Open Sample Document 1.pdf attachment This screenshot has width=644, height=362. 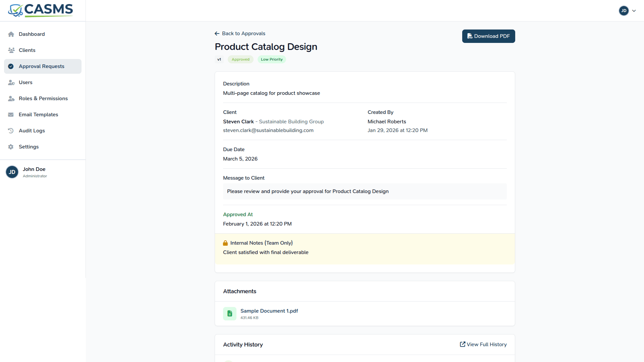[269, 311]
